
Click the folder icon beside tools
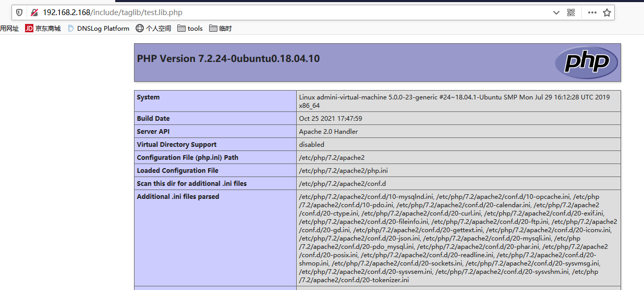(x=181, y=29)
